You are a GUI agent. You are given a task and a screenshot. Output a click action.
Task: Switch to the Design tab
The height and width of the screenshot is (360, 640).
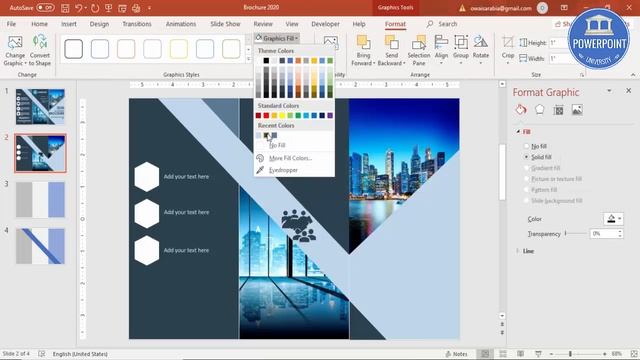99,24
